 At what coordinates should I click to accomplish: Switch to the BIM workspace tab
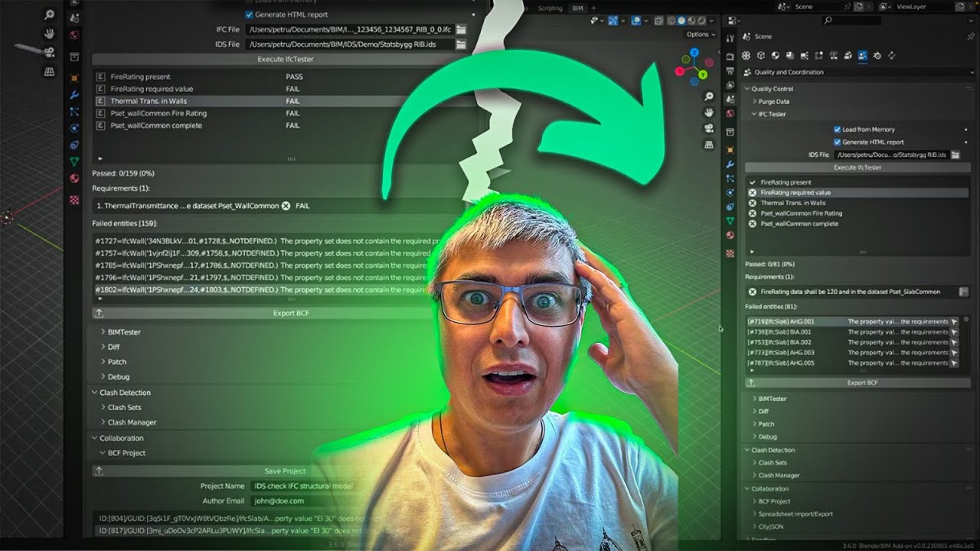(x=577, y=8)
